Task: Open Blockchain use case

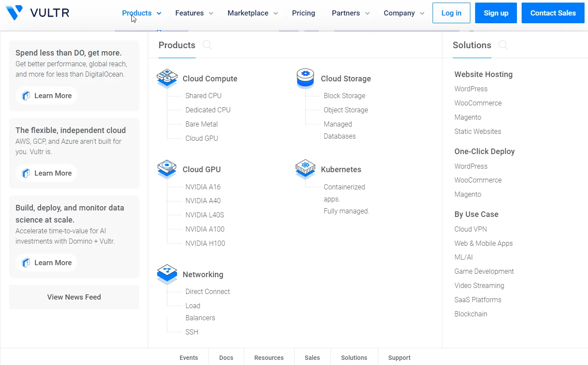Action: [471, 314]
